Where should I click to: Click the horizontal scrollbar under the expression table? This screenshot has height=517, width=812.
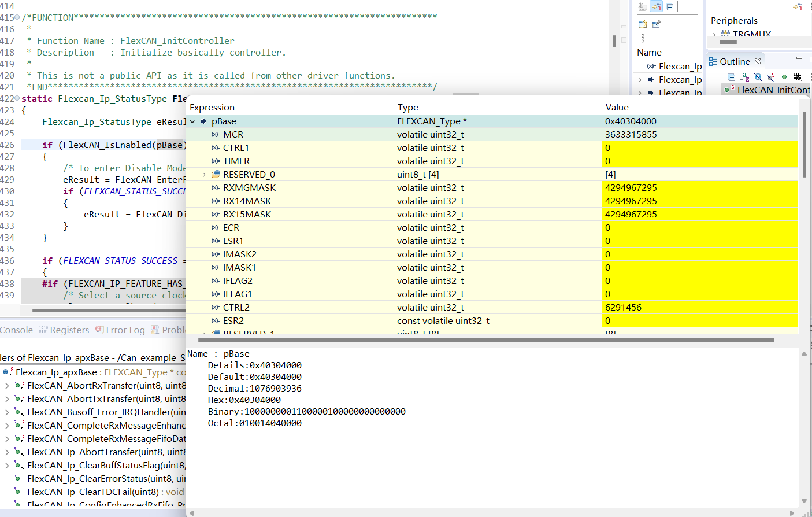tap(485, 340)
